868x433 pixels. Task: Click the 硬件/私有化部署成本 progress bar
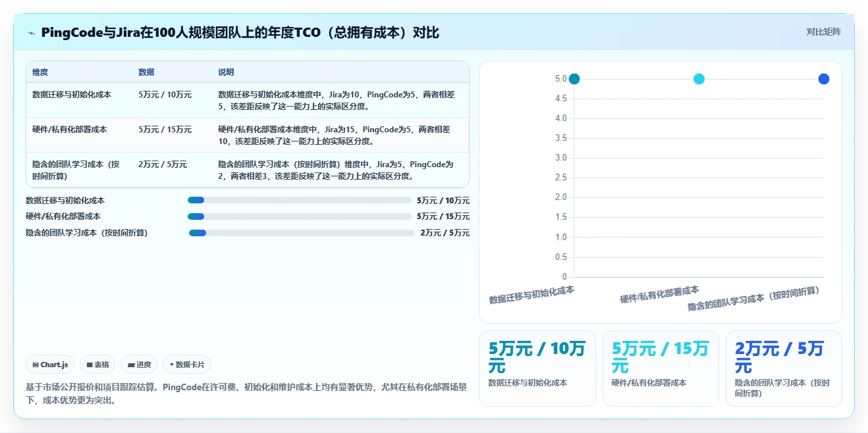tap(299, 216)
